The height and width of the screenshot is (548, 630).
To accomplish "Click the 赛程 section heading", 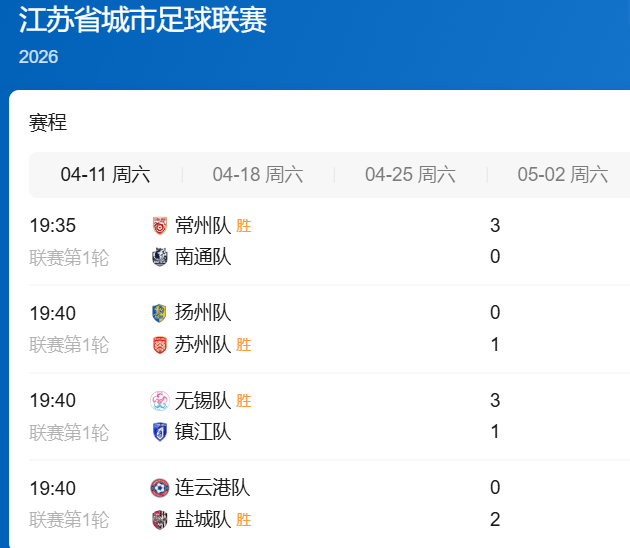I will tap(48, 123).
